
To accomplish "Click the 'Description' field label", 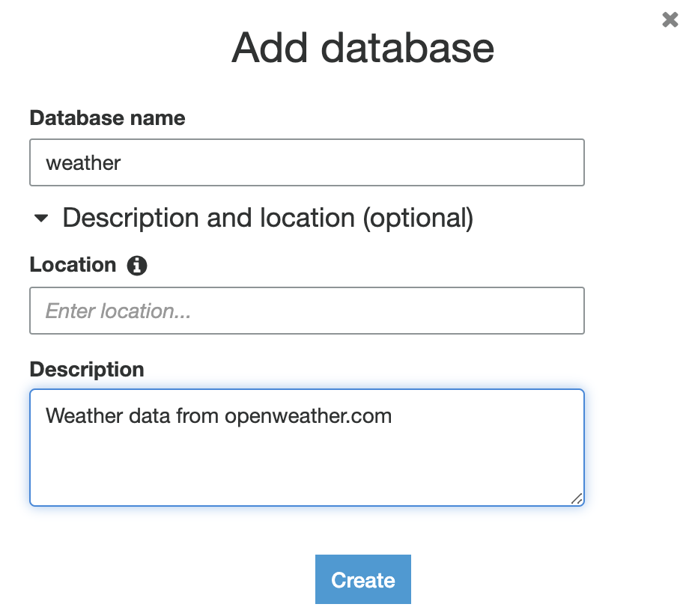I will click(86, 369).
